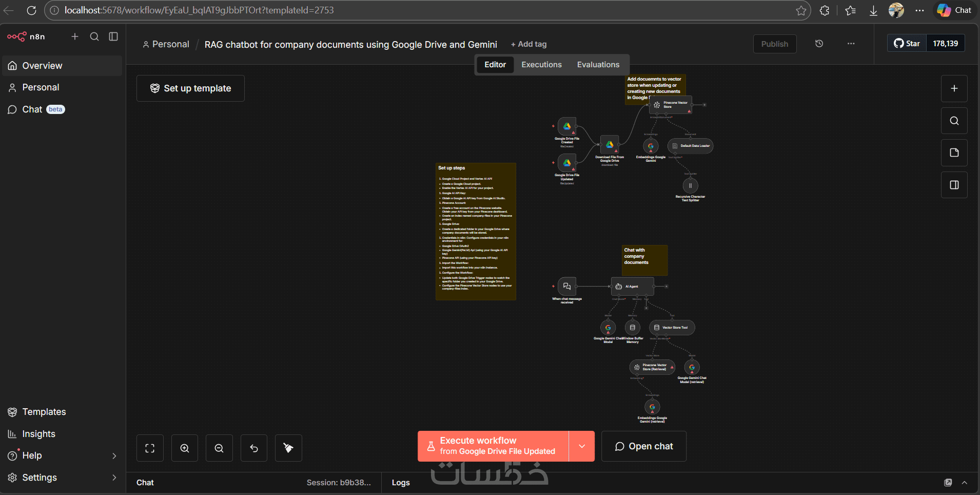Select the Google Drive File Created node
This screenshot has width=980, height=495.
point(567,126)
